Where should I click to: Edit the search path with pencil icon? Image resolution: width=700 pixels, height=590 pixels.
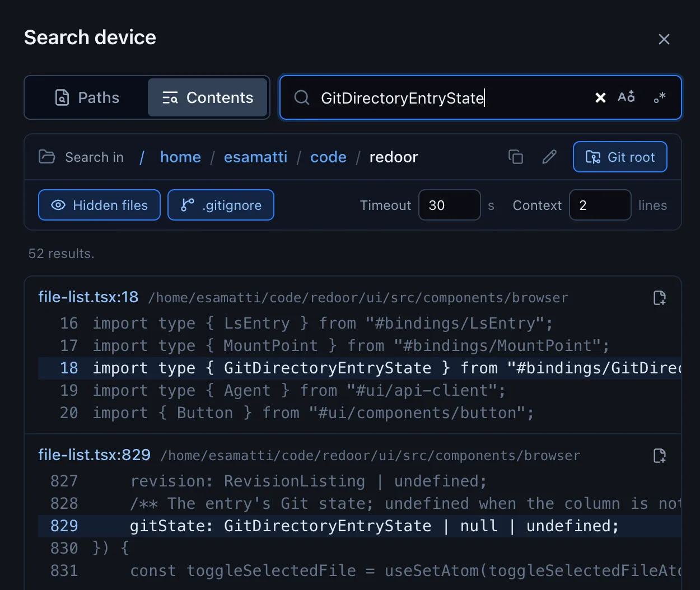549,157
